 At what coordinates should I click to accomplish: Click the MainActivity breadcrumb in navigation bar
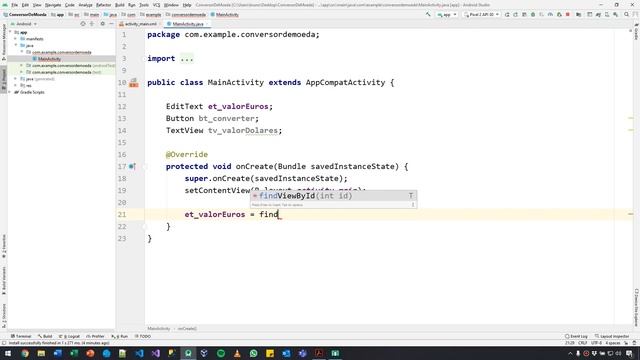(x=224, y=15)
